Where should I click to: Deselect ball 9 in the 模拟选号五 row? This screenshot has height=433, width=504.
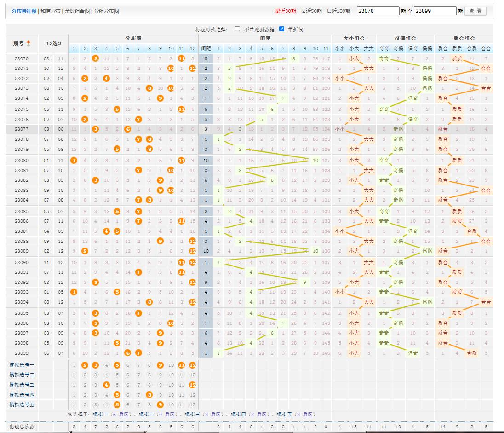tap(160, 404)
